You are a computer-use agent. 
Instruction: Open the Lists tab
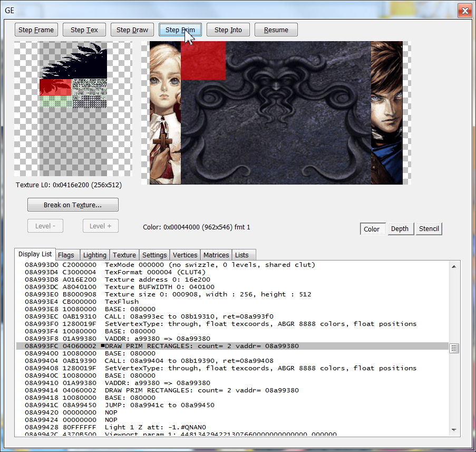point(242,255)
